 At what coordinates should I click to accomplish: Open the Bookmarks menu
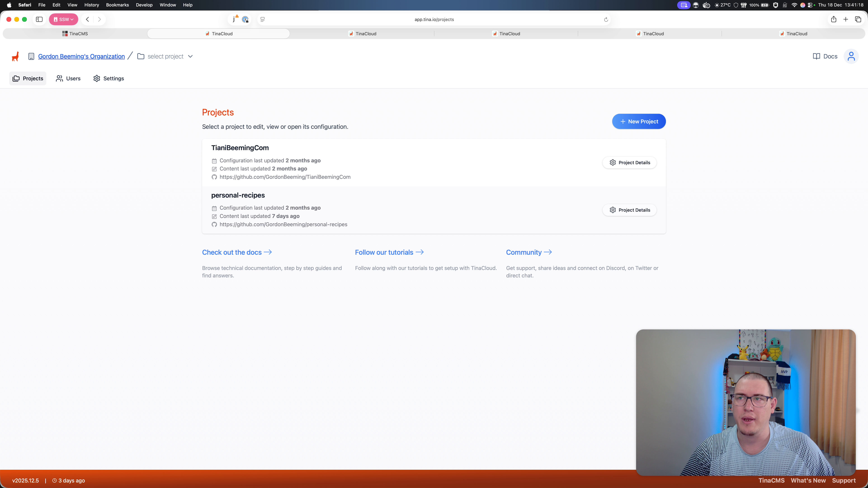[x=117, y=5]
